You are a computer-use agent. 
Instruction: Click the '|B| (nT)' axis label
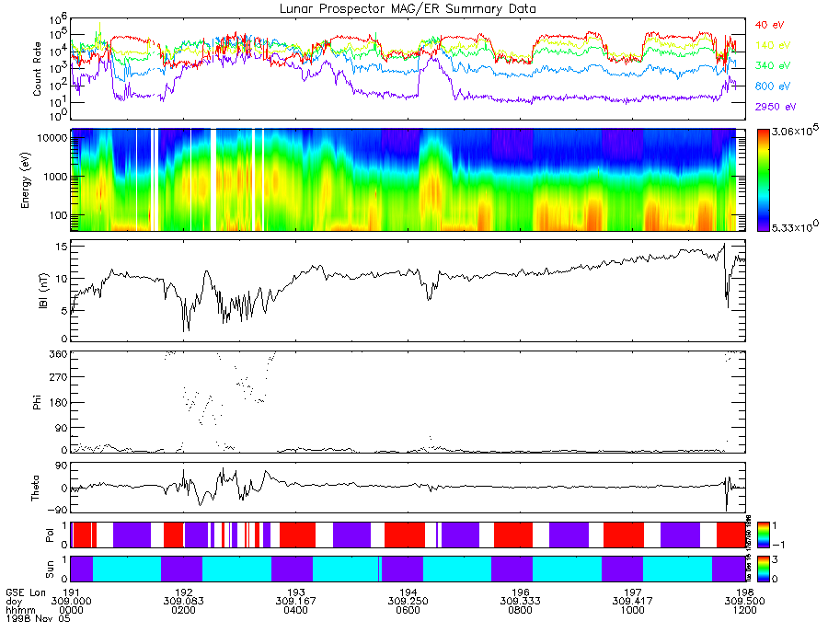[x=43, y=291]
